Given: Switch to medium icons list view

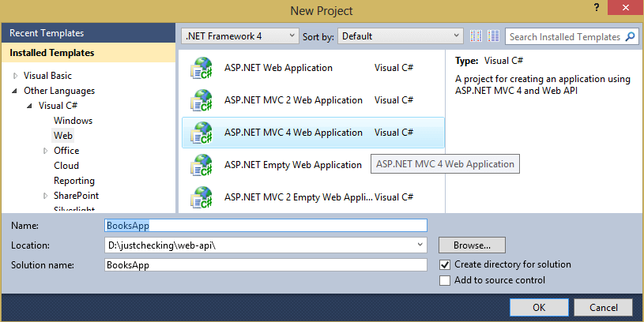Looking at the screenshot, I should pos(494,36).
